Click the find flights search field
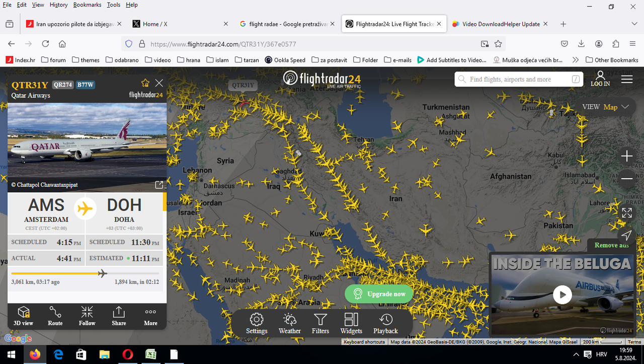Image resolution: width=644 pixels, height=364 pixels. (519, 80)
